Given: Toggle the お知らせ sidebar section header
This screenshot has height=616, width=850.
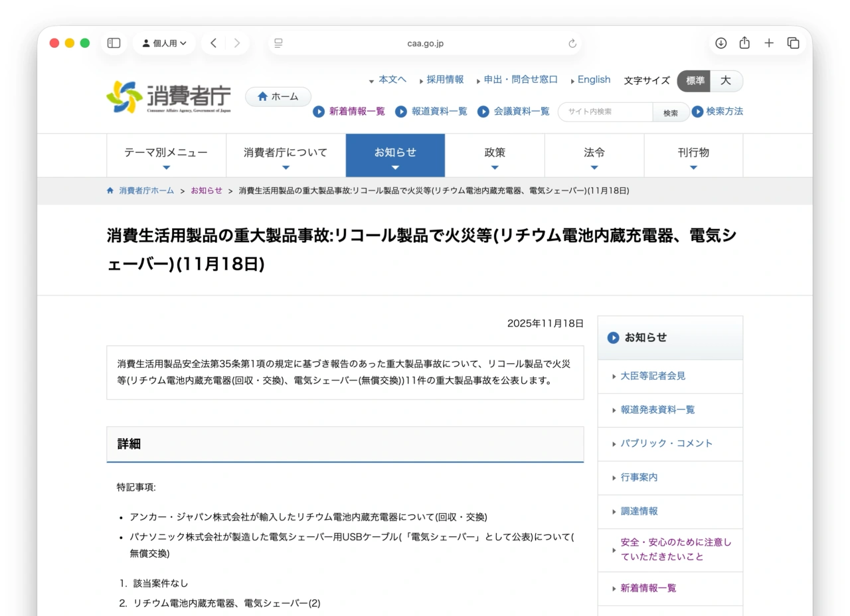Looking at the screenshot, I should pyautogui.click(x=670, y=337).
